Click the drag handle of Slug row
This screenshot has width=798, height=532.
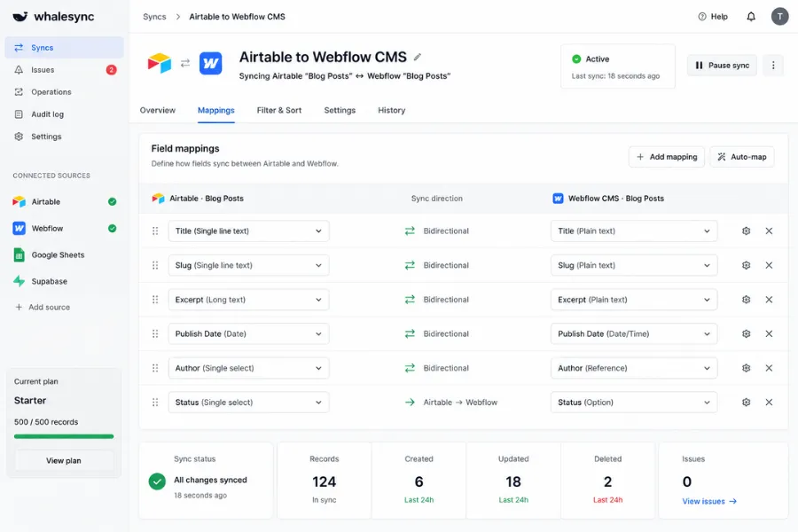(155, 265)
